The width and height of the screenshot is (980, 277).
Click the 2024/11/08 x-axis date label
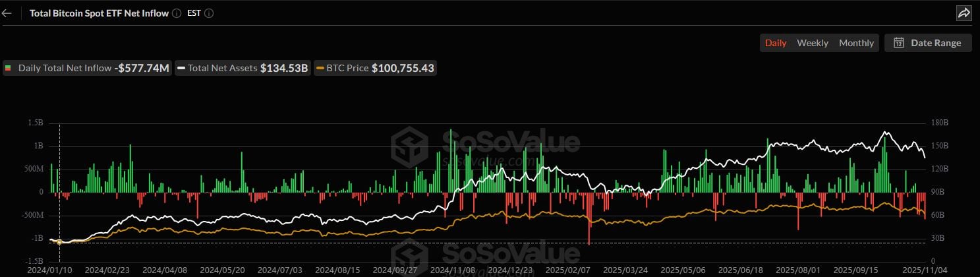coord(452,270)
